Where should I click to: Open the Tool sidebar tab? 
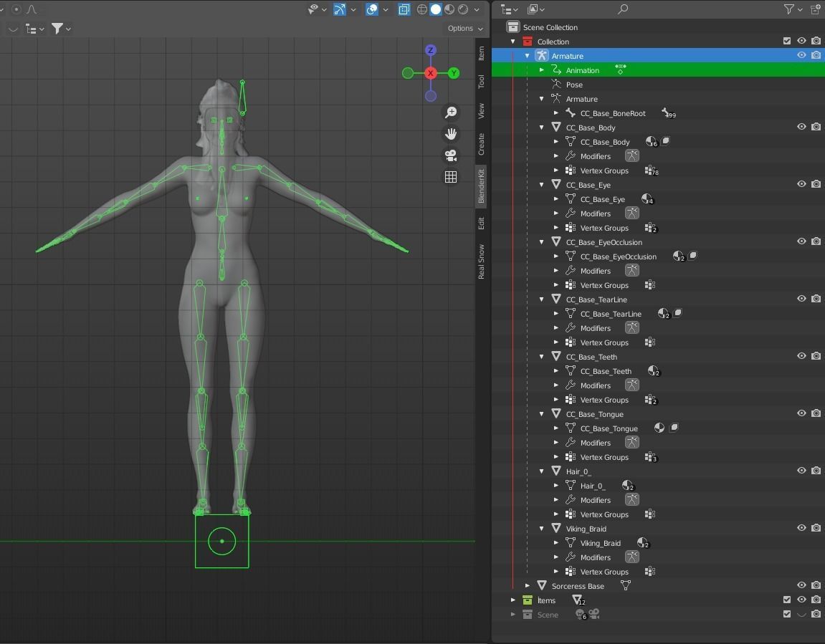(481, 82)
